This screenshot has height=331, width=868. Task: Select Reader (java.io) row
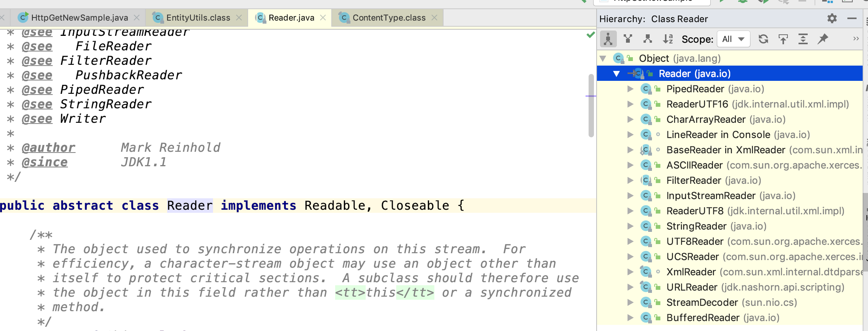click(730, 74)
